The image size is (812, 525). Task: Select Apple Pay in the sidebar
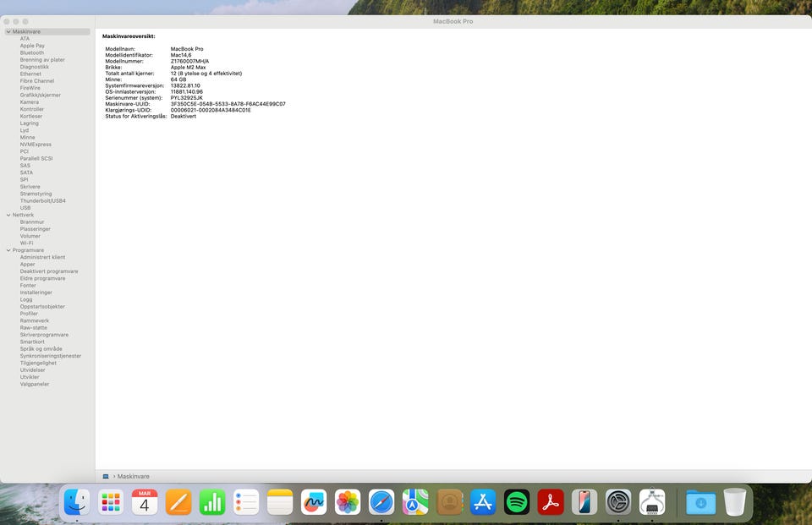click(x=32, y=46)
